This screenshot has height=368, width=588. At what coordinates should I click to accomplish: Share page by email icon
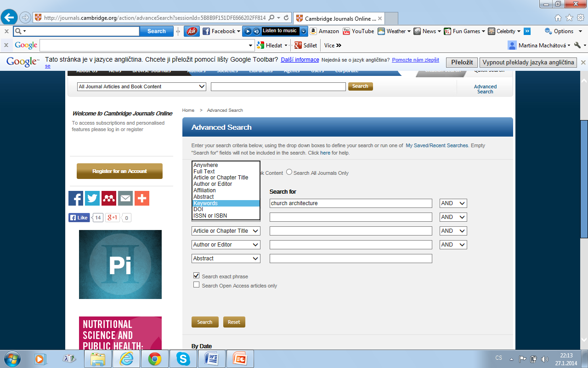125,198
